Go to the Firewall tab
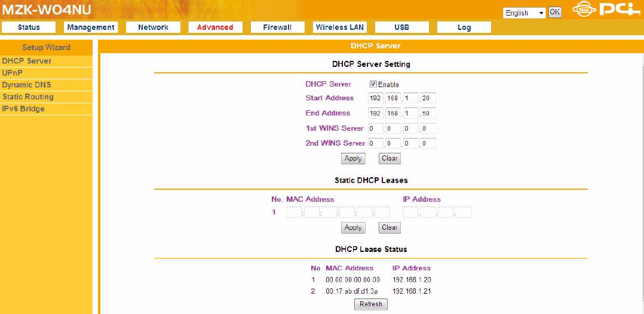Screen dimensions: 644x314 [277, 27]
